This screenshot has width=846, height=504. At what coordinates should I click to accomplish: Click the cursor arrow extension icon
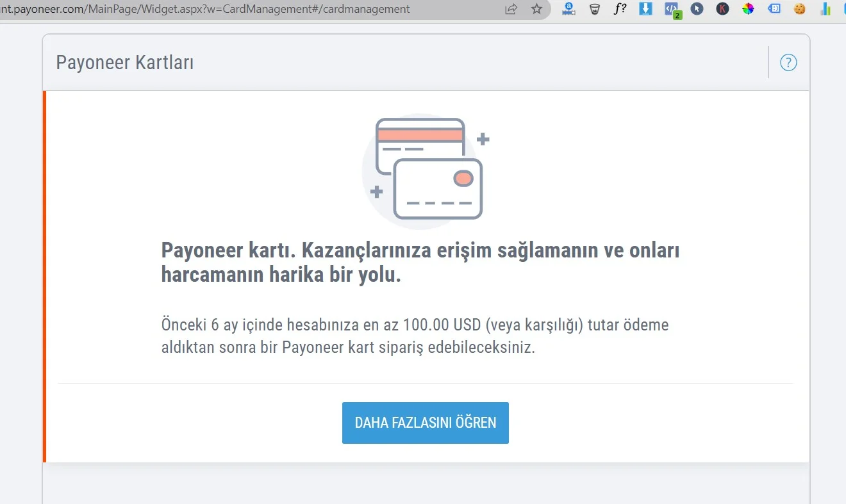[696, 8]
